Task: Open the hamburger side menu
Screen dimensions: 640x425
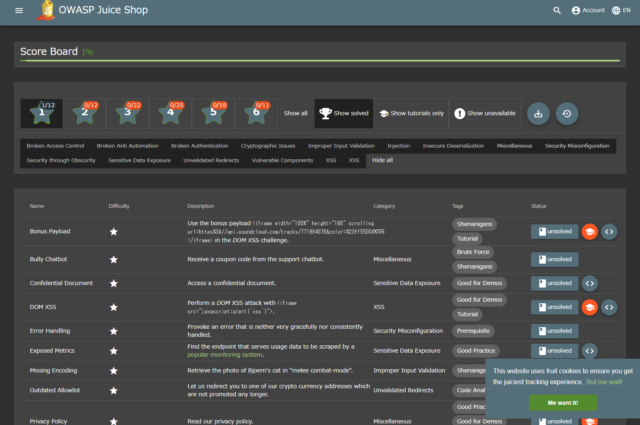Action: pyautogui.click(x=19, y=10)
